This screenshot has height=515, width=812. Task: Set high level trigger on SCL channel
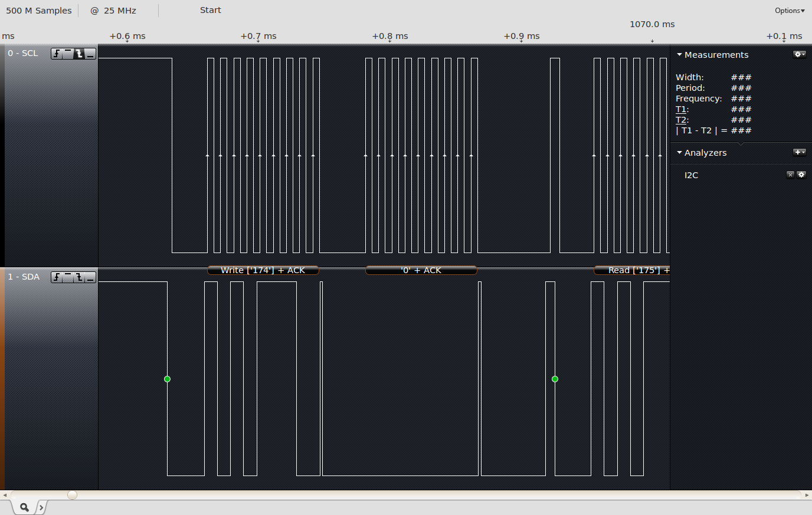[x=68, y=54]
